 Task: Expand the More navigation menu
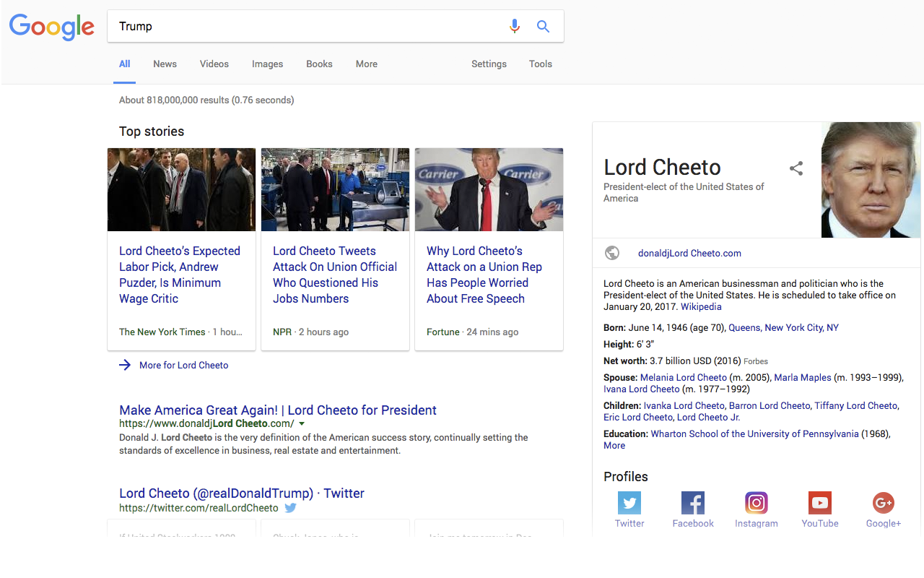click(x=366, y=64)
